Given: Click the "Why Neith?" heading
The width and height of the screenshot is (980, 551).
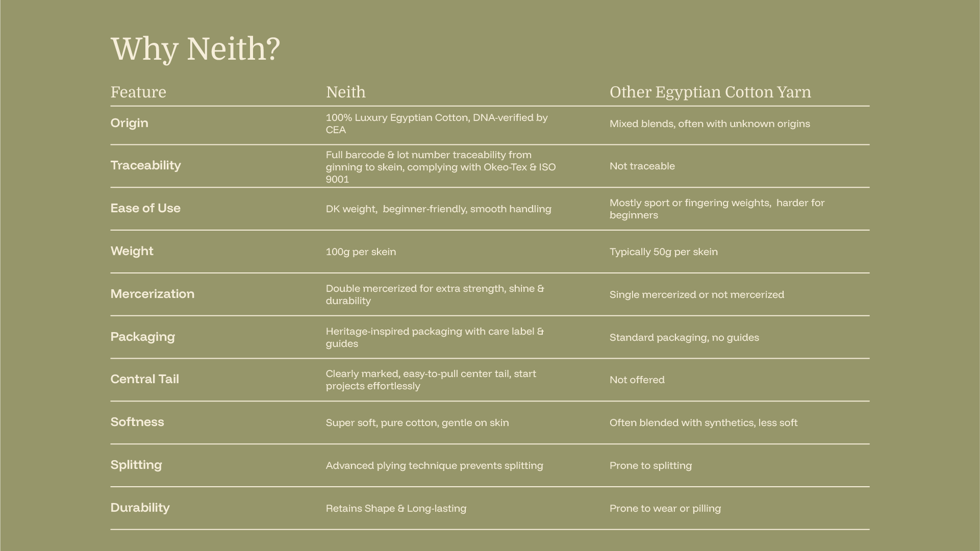Looking at the screenshot, I should coord(195,49).
